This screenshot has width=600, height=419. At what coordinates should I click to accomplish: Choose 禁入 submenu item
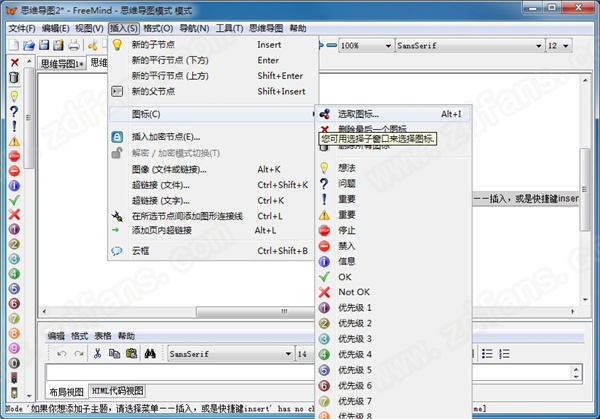[x=393, y=246]
